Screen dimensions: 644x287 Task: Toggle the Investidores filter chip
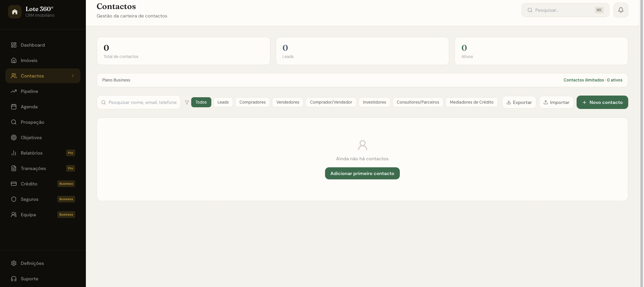[374, 102]
